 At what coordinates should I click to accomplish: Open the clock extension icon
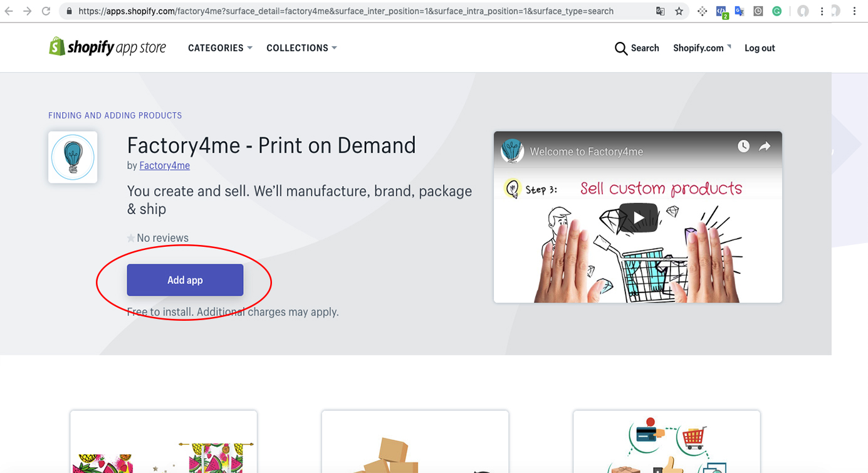tap(758, 11)
